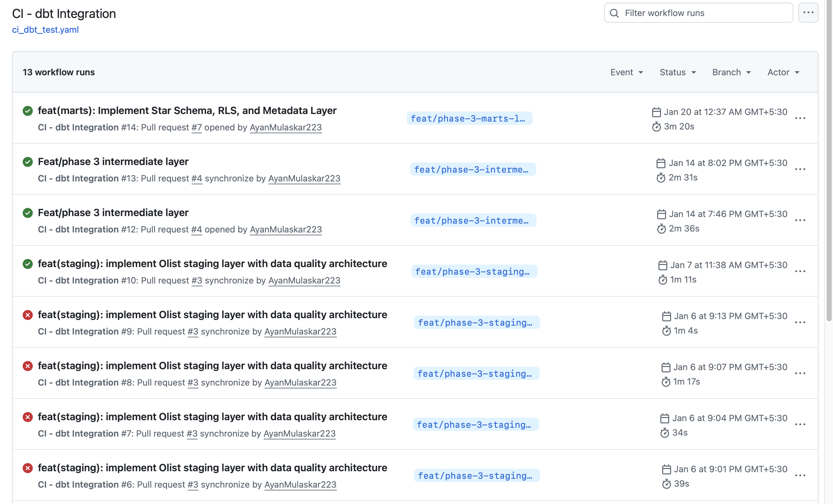Image resolution: width=833 pixels, height=504 pixels.
Task: Open the kebab menu for the Jan 7 run
Action: (x=800, y=272)
